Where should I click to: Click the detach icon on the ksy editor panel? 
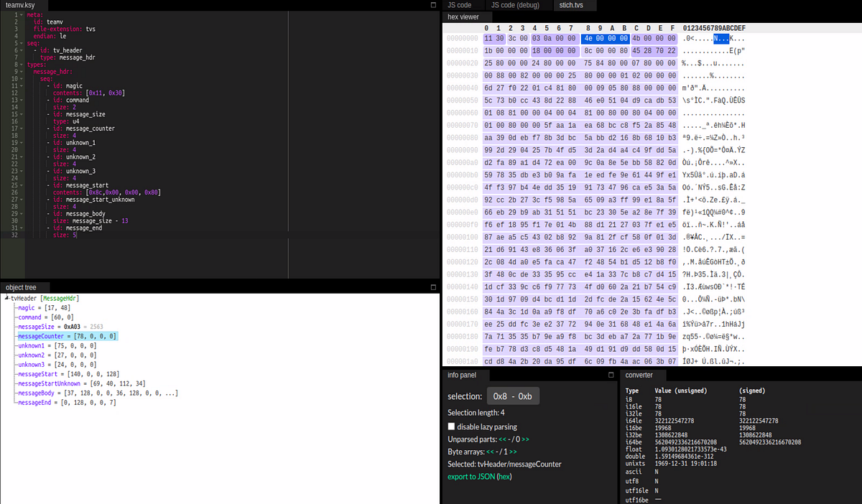pos(434,5)
